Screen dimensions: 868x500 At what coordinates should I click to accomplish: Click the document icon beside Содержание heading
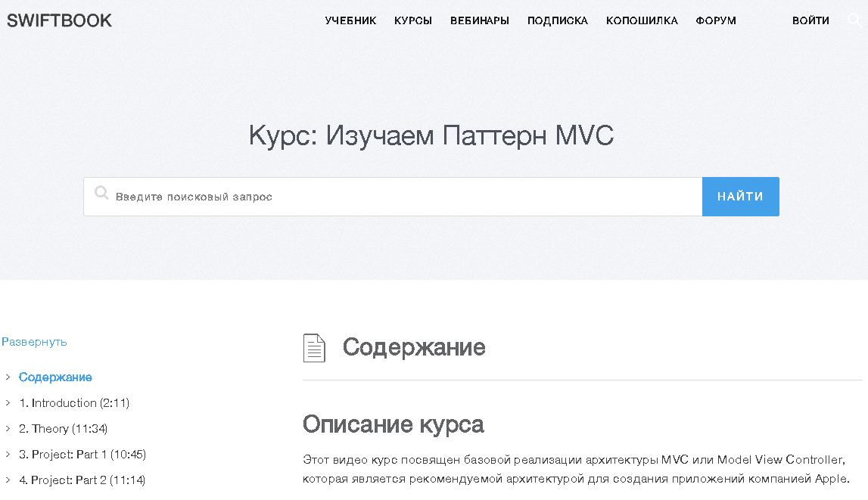coord(314,348)
